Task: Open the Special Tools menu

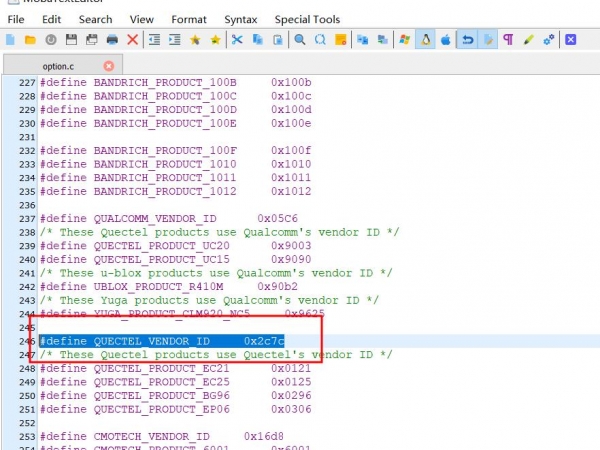Action: pos(307,19)
